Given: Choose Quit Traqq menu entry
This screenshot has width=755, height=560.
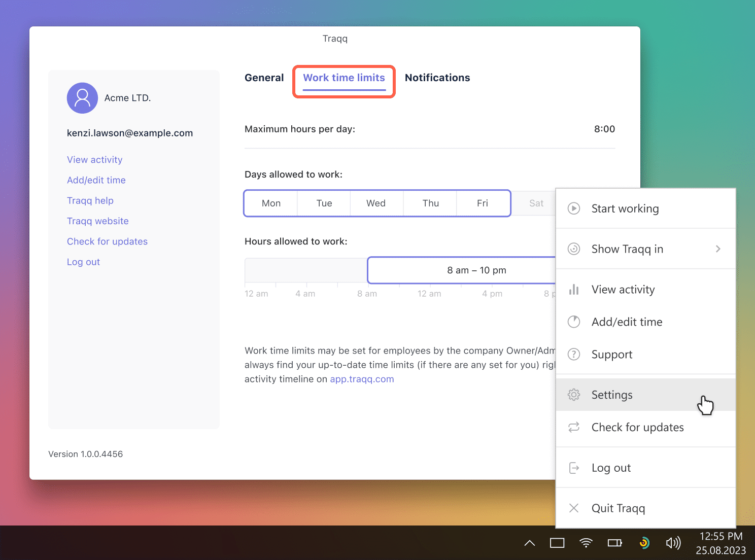Looking at the screenshot, I should pos(646,508).
